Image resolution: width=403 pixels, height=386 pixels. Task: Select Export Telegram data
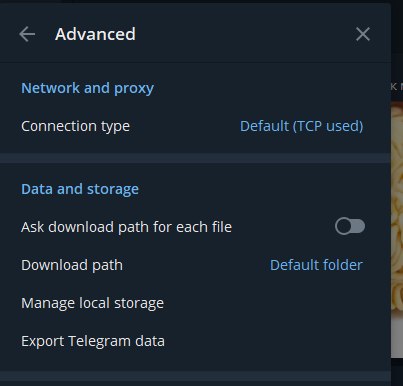coord(195,341)
